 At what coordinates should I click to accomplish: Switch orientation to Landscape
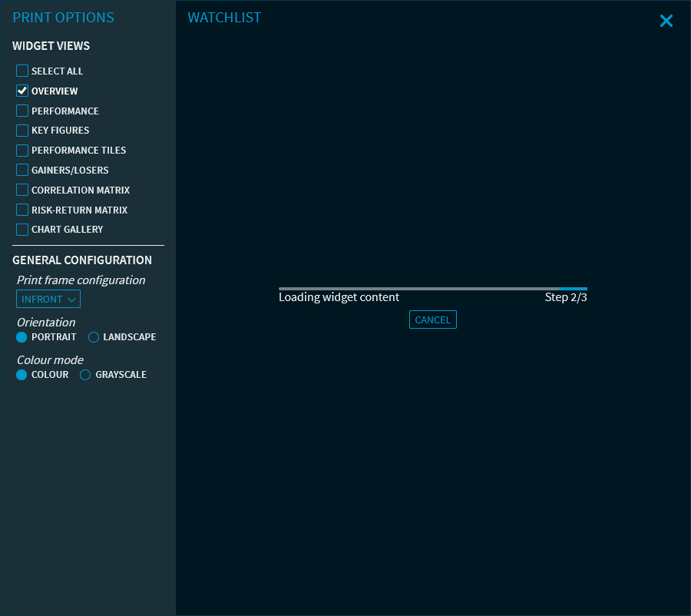(94, 337)
